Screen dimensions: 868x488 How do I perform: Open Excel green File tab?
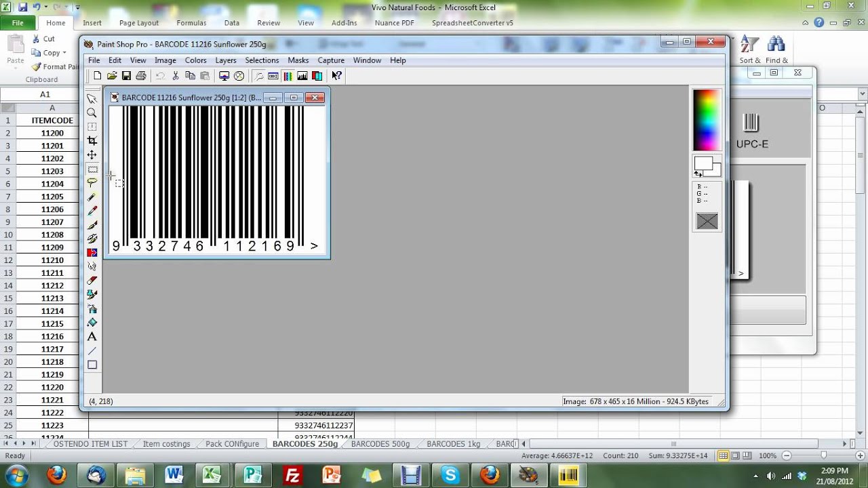pyautogui.click(x=18, y=22)
